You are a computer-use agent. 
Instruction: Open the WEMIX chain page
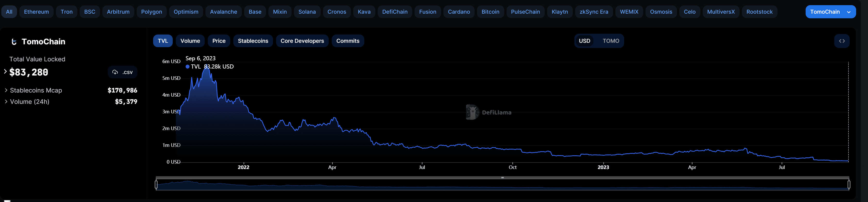click(629, 12)
